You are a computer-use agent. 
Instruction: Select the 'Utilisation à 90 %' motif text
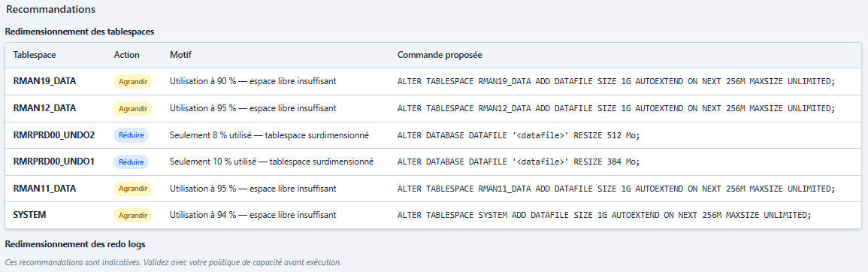pos(253,81)
